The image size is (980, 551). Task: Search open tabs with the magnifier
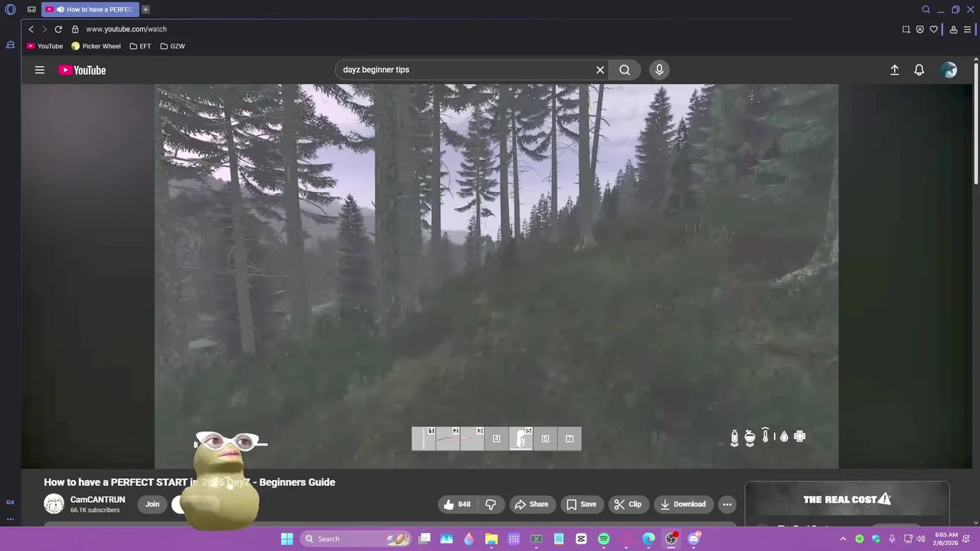(x=926, y=10)
